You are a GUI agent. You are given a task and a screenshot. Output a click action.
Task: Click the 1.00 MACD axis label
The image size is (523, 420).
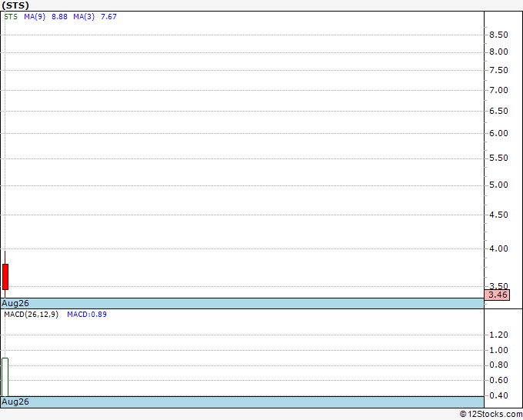(498, 350)
